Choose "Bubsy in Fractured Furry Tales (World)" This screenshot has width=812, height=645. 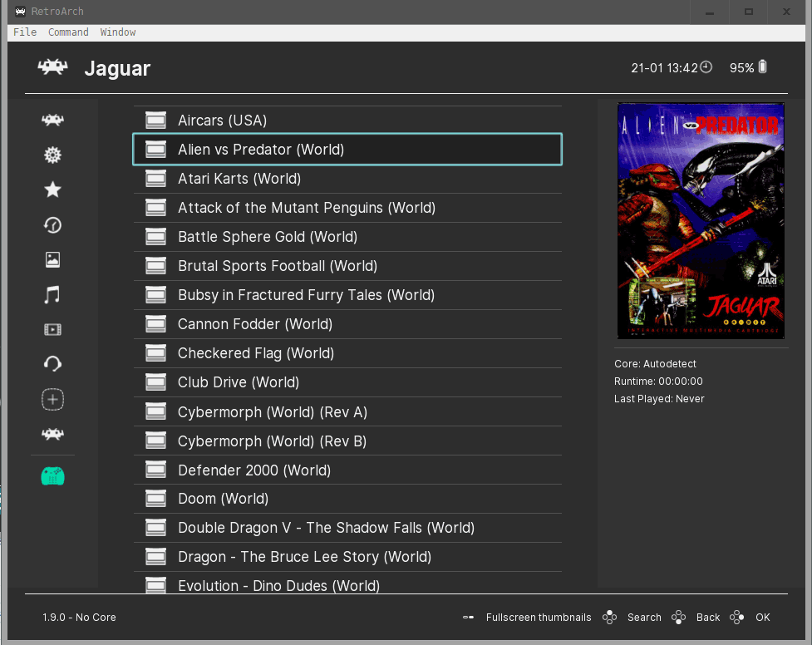[x=347, y=295]
